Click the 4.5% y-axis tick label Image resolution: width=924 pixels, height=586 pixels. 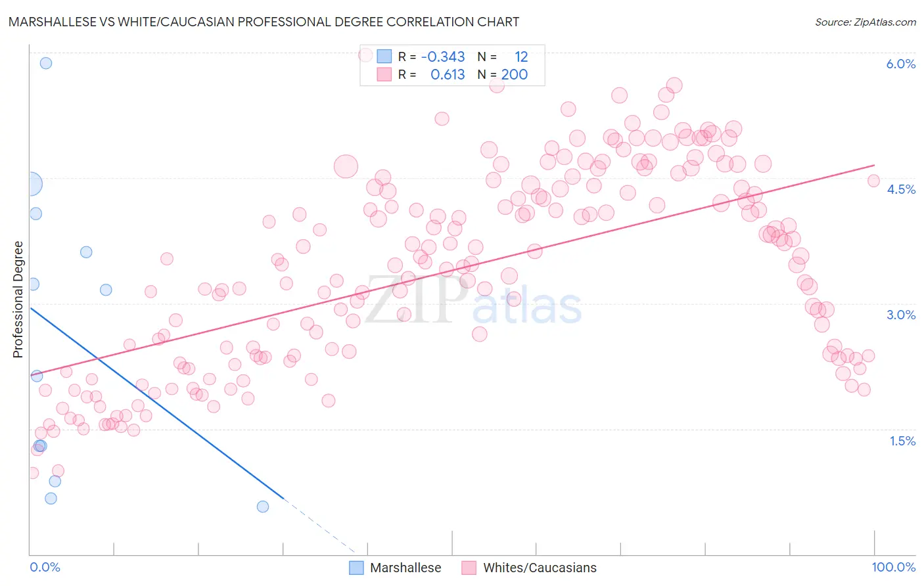901,189
